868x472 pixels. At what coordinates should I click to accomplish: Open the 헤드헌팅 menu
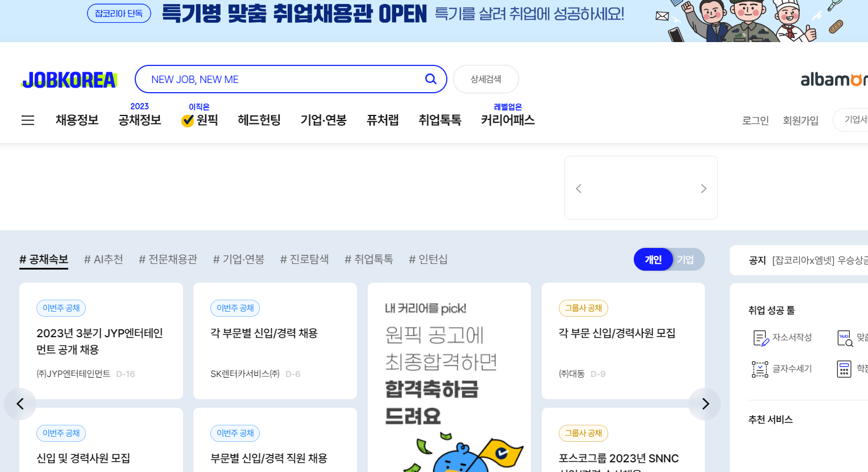pyautogui.click(x=259, y=120)
